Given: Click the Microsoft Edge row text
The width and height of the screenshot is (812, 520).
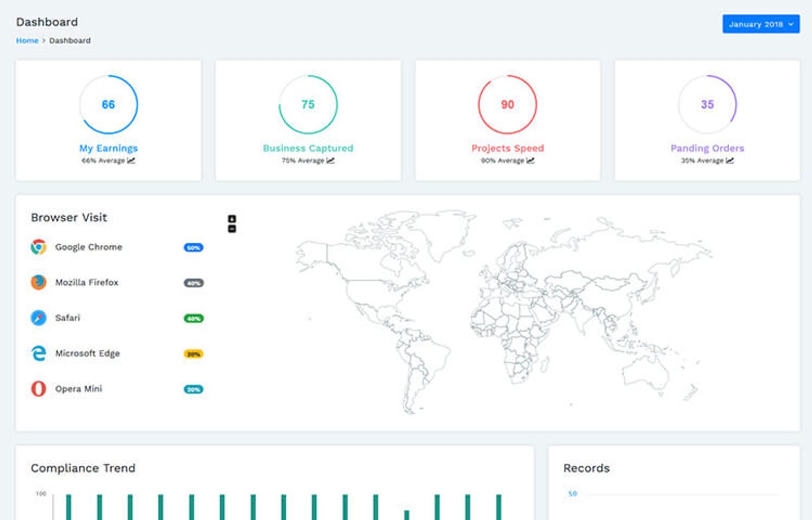Looking at the screenshot, I should tap(88, 353).
